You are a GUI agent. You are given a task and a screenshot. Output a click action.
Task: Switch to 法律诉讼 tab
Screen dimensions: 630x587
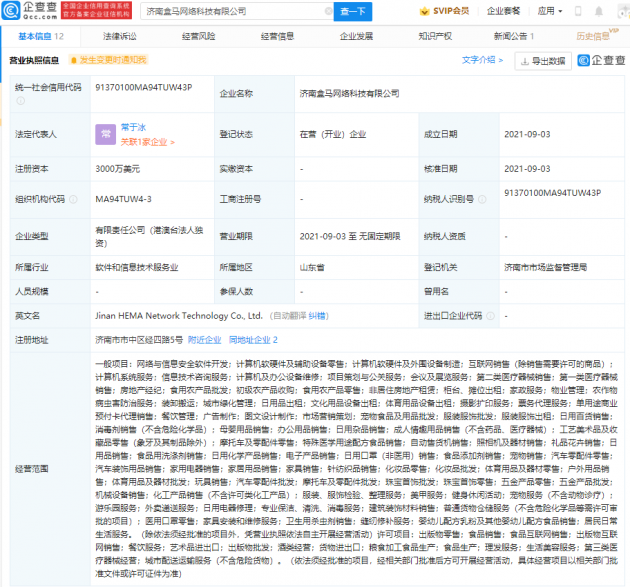(120, 37)
